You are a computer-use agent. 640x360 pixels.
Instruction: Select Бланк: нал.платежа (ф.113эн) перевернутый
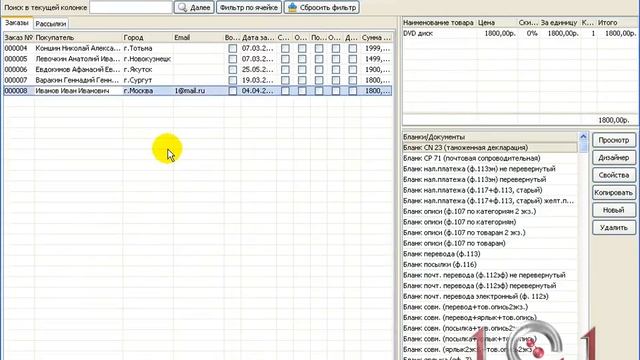tap(490, 180)
